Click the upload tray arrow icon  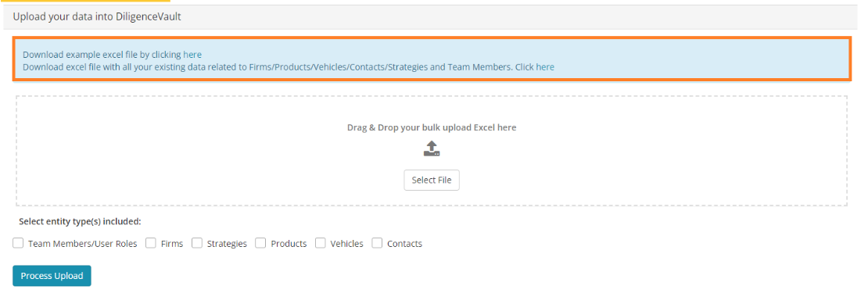click(432, 148)
